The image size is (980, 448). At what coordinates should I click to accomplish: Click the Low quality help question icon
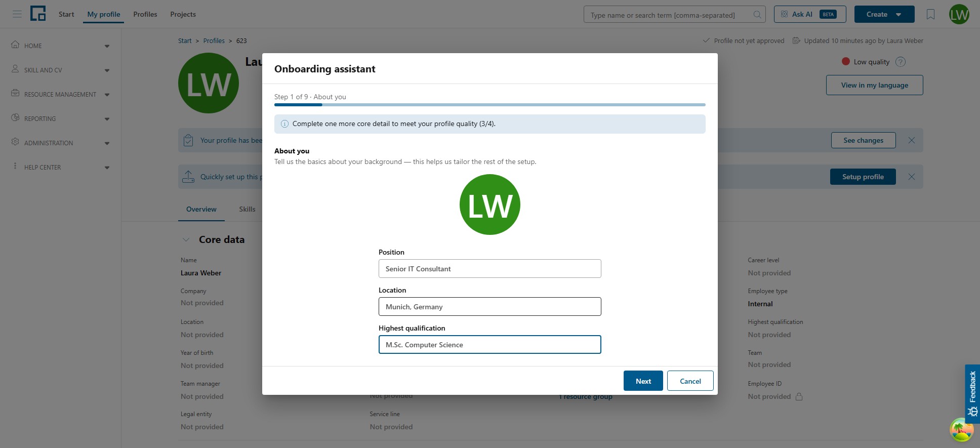pyautogui.click(x=901, y=62)
